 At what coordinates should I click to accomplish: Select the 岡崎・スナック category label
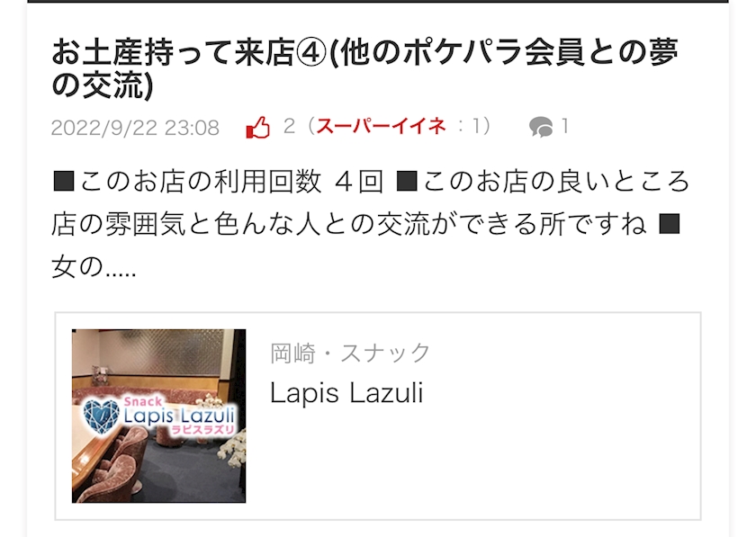[x=350, y=354]
